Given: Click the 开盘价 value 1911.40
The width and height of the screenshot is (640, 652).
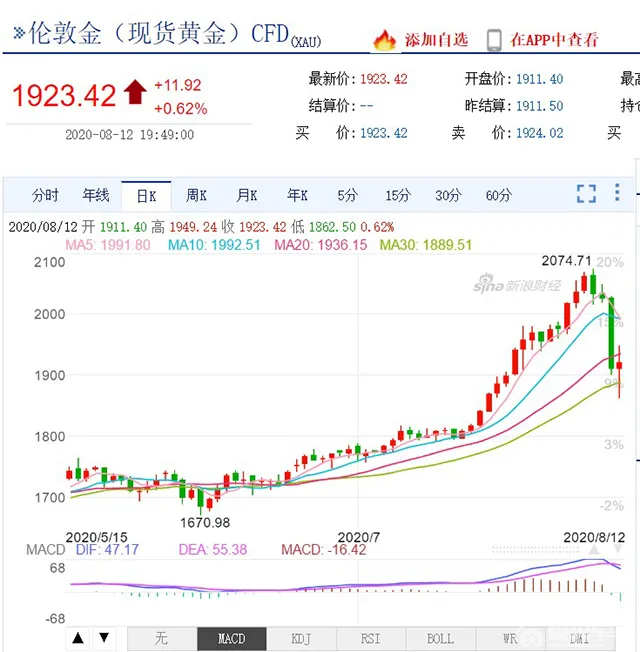Looking at the screenshot, I should [x=539, y=79].
